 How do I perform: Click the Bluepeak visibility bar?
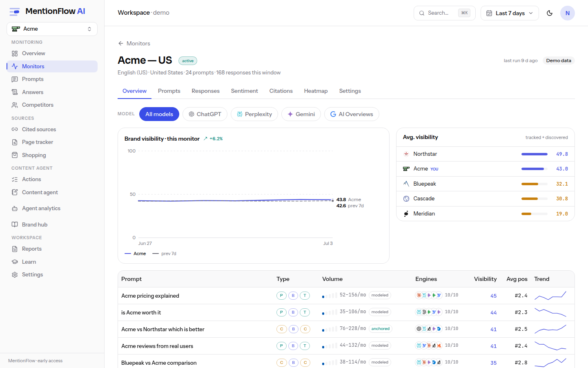535,184
